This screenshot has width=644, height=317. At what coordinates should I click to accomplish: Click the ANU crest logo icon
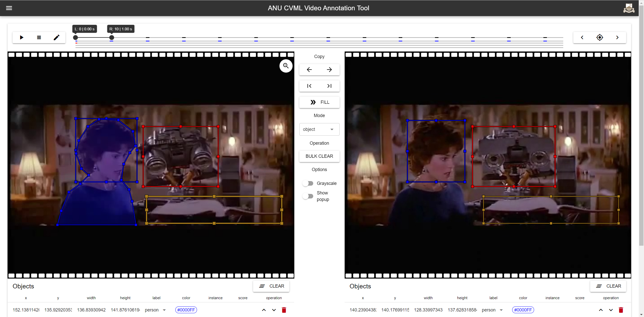point(629,8)
